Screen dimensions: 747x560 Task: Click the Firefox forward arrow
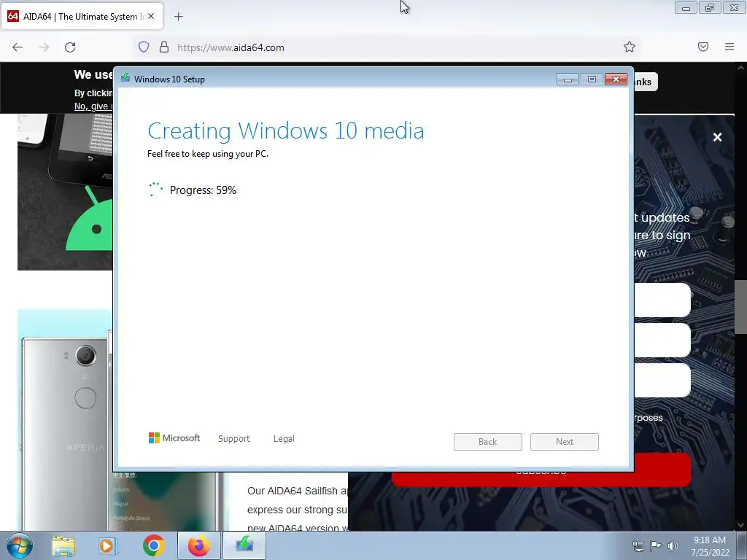[x=44, y=47]
